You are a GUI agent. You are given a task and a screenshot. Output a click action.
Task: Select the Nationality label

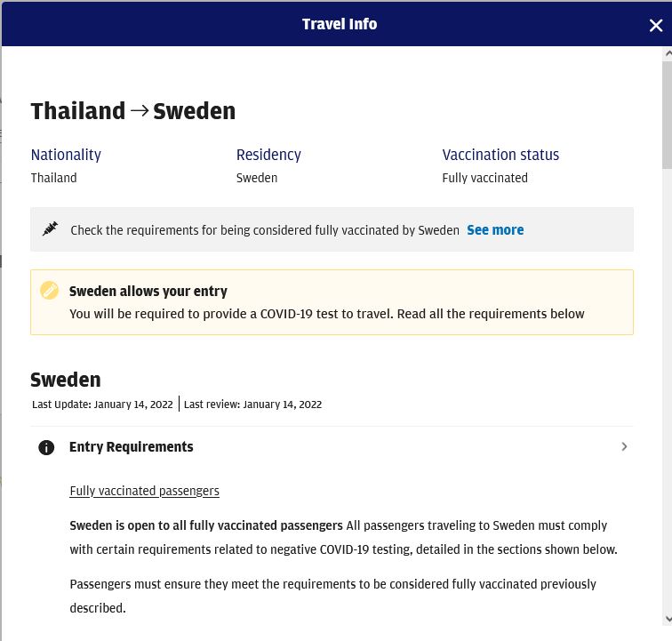click(66, 155)
